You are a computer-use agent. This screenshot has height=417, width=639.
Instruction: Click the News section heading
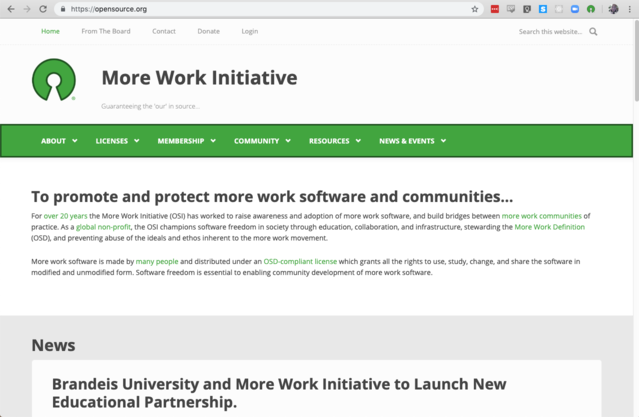[x=53, y=345]
